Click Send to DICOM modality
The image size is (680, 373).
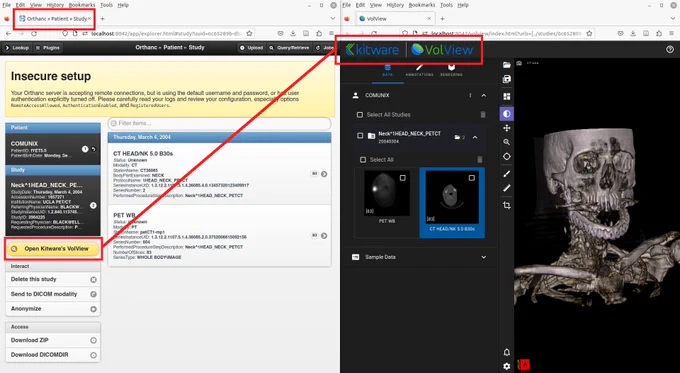coord(53,294)
